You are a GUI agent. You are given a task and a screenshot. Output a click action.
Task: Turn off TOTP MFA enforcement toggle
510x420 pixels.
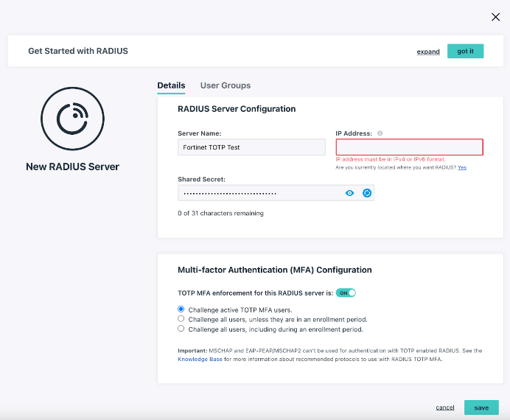tap(346, 293)
